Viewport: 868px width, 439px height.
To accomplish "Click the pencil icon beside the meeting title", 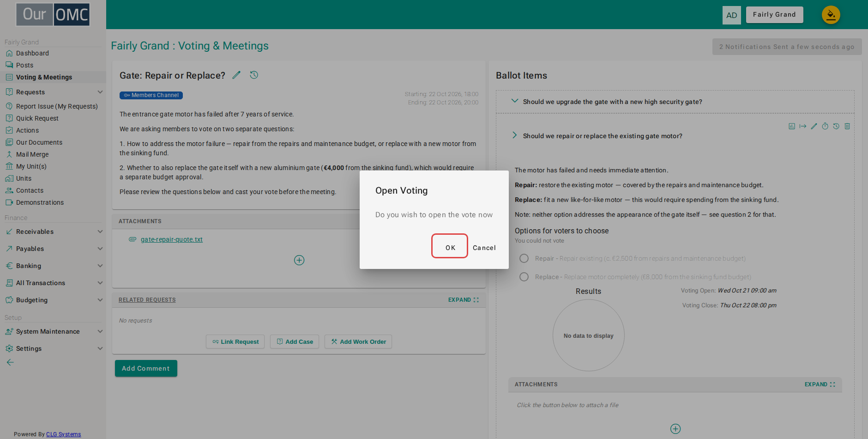I will (236, 75).
